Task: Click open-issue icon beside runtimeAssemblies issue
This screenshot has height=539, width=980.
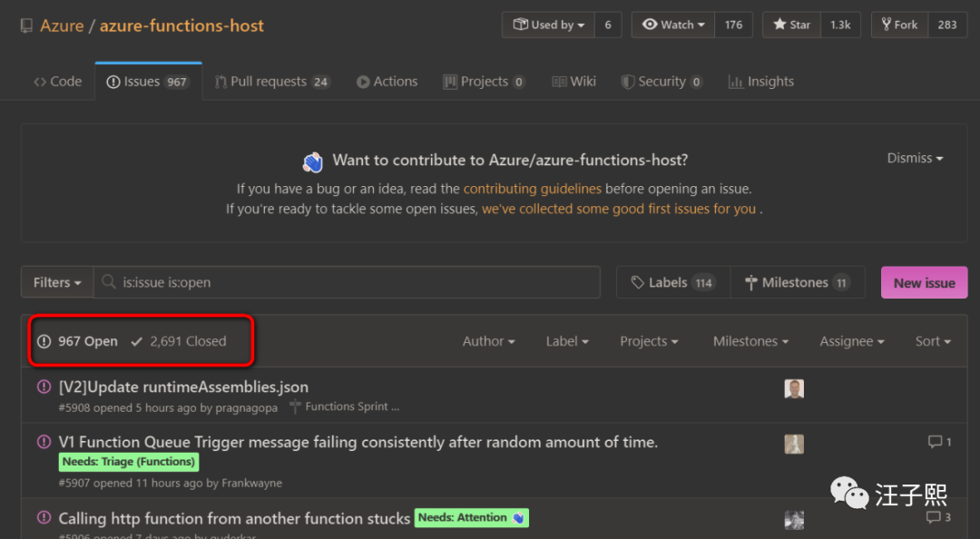Action: click(x=44, y=387)
